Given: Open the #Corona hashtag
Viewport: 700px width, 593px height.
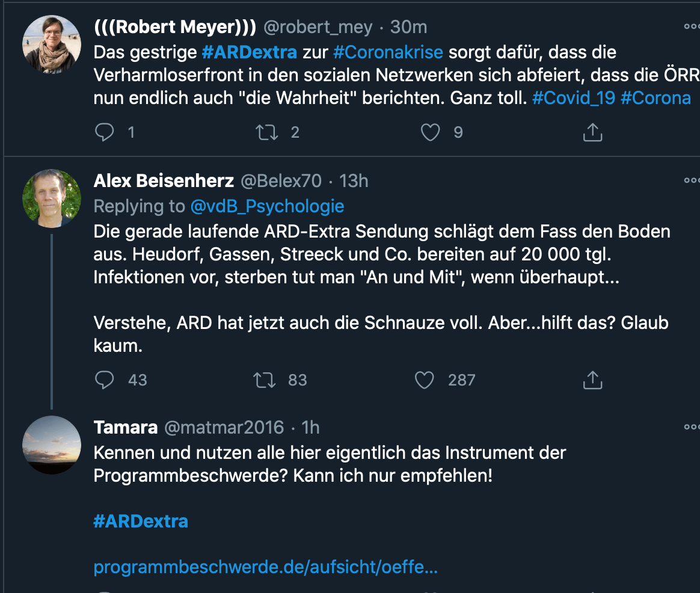Looking at the screenshot, I should 655,98.
